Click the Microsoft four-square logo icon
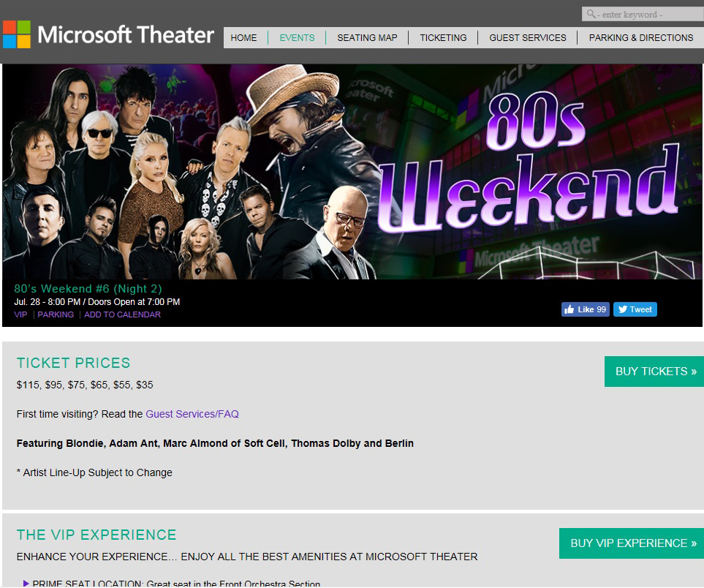The height and width of the screenshot is (588, 704). point(17,34)
